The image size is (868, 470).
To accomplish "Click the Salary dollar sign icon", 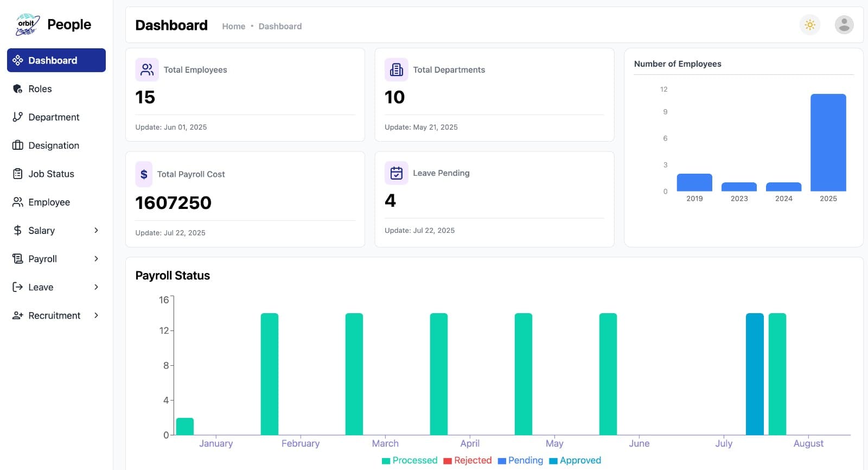I will (x=18, y=230).
